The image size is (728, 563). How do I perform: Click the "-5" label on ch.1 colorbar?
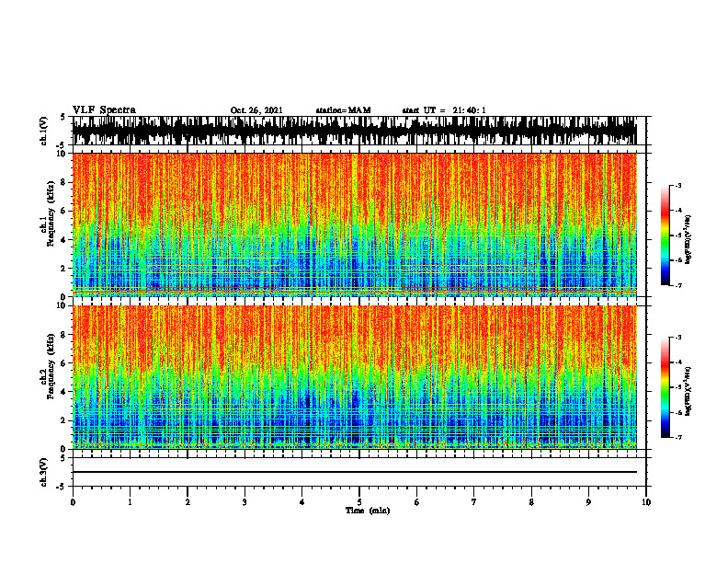click(678, 236)
